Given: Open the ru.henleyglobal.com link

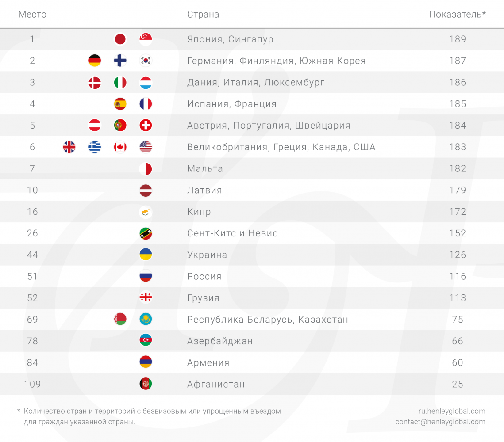Looking at the screenshot, I should pyautogui.click(x=452, y=411).
